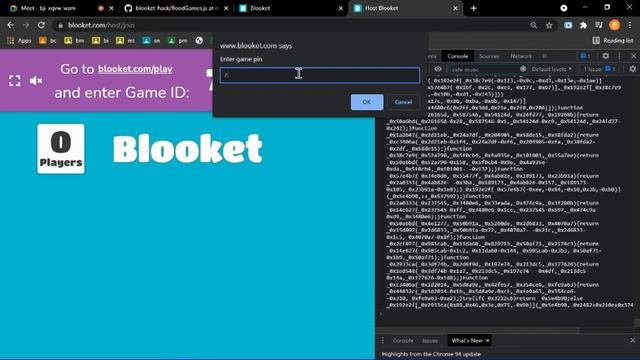
Task: Select the DevTools Sources tab
Action: (x=489, y=56)
